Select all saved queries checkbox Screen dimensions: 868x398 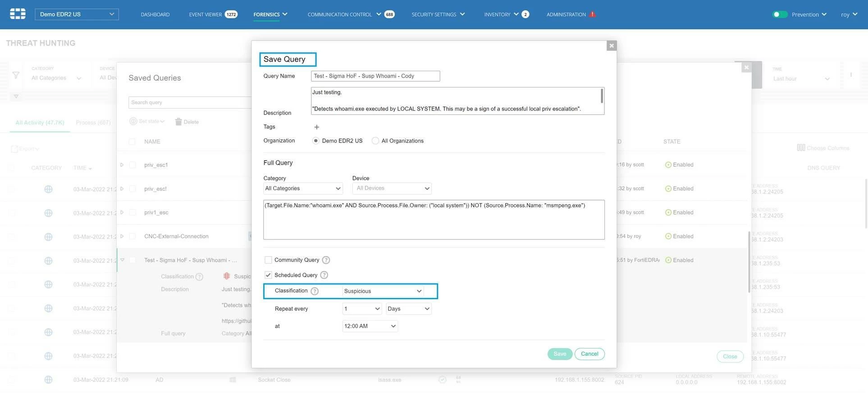tap(132, 142)
